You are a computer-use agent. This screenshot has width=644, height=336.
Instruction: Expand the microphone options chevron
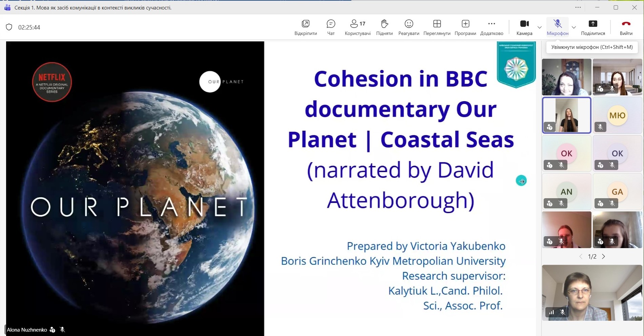click(x=574, y=27)
